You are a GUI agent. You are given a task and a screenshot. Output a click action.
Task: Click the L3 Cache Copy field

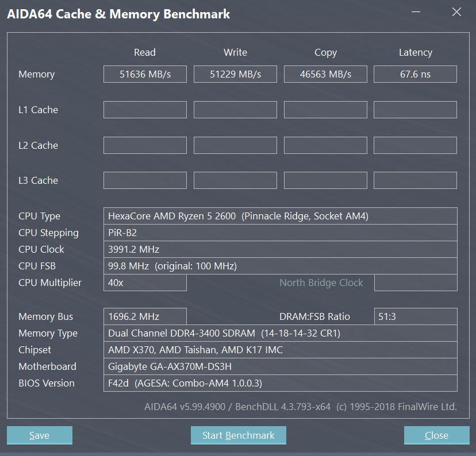pyautogui.click(x=325, y=180)
